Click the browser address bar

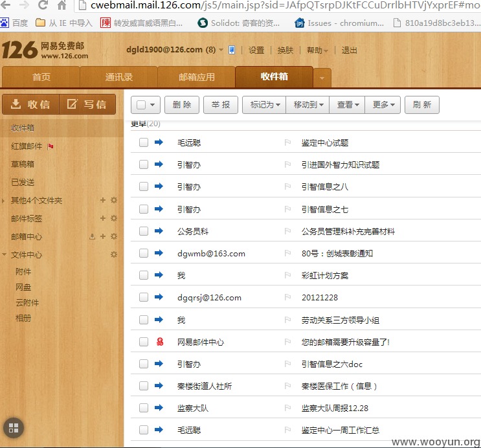tap(278, 5)
